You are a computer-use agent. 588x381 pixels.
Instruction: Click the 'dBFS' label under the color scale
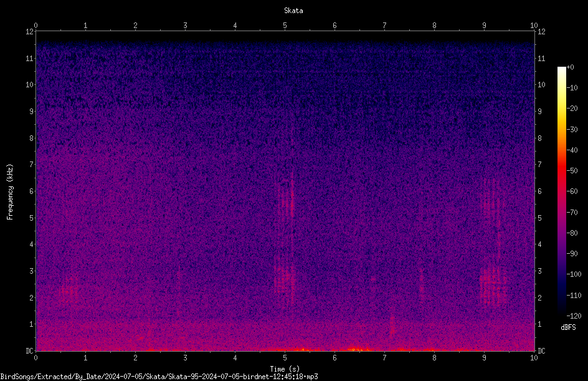[568, 327]
